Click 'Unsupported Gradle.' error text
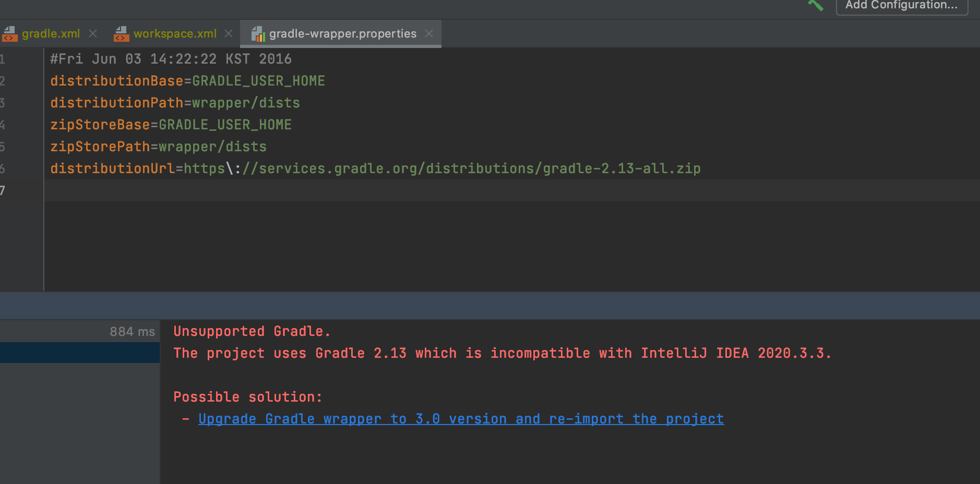 252,331
